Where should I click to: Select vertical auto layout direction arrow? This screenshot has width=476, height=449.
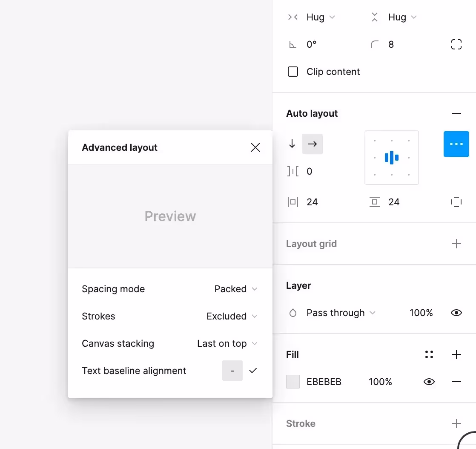coord(292,144)
